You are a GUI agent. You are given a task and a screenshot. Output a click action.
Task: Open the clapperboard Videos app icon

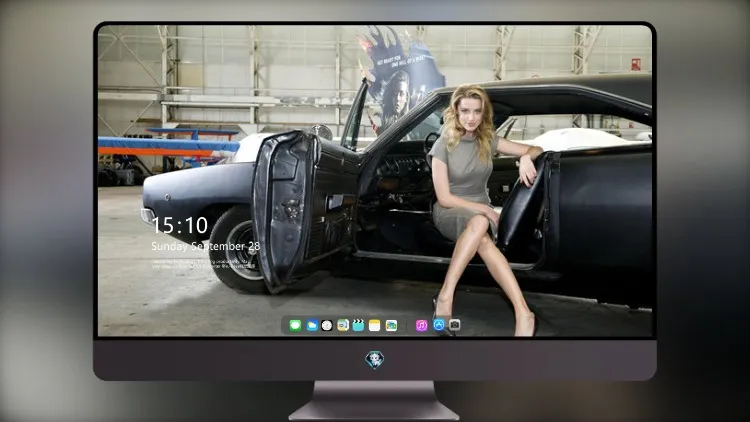[358, 326]
